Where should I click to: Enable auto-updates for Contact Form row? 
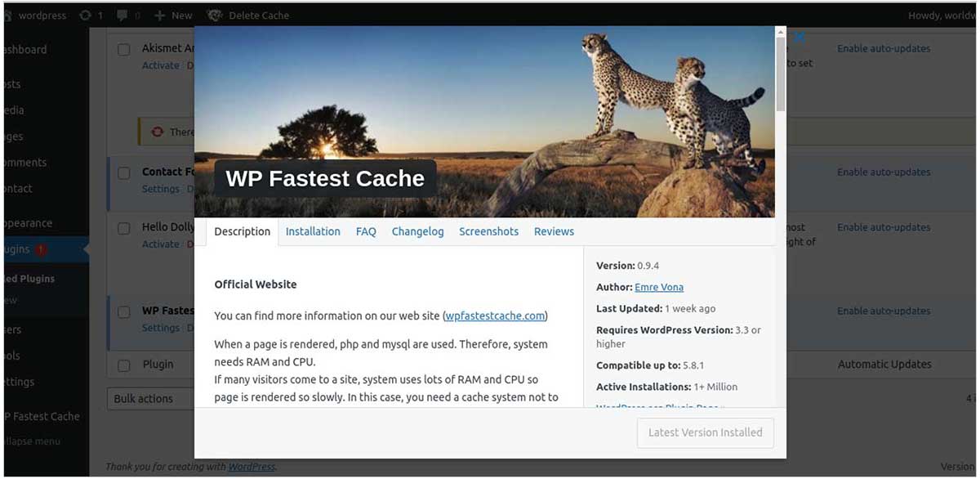coord(884,172)
